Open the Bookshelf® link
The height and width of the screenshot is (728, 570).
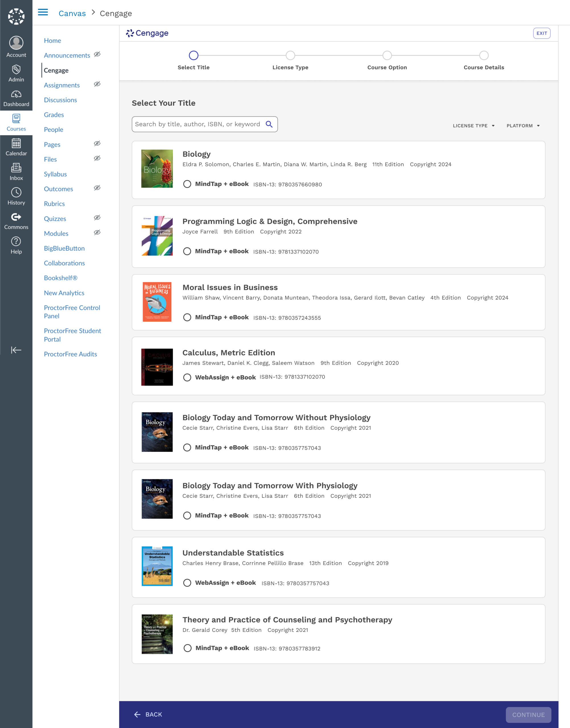point(61,278)
